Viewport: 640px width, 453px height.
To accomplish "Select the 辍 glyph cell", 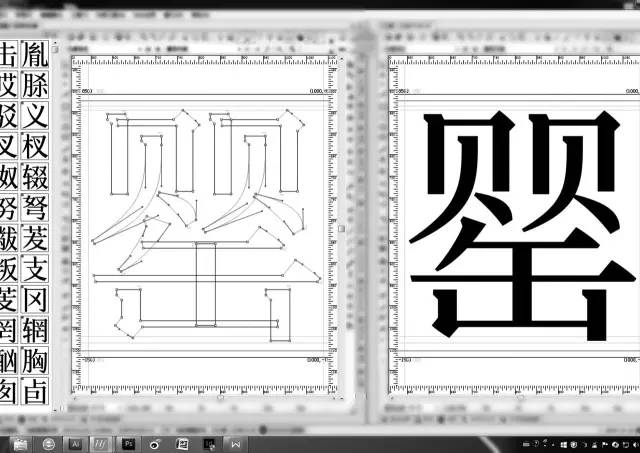I will (35, 177).
